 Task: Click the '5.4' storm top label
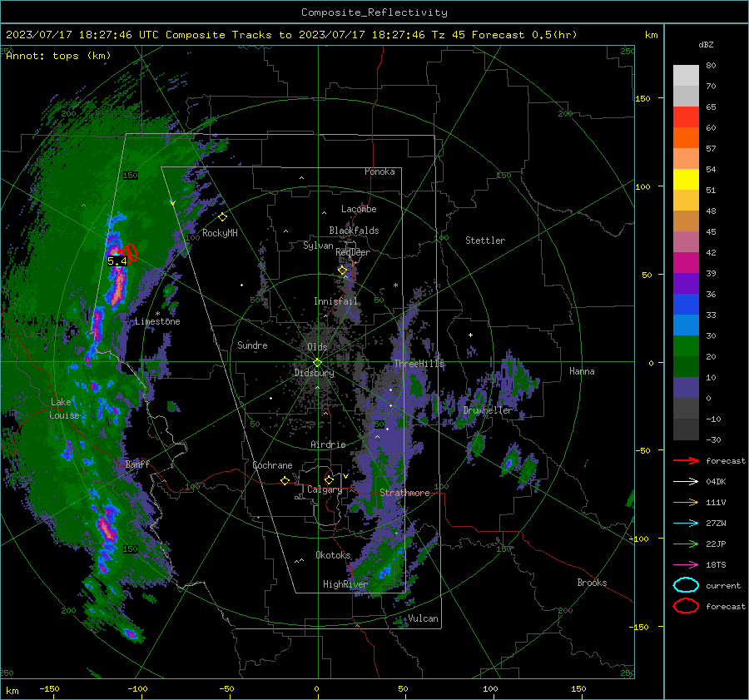(117, 261)
